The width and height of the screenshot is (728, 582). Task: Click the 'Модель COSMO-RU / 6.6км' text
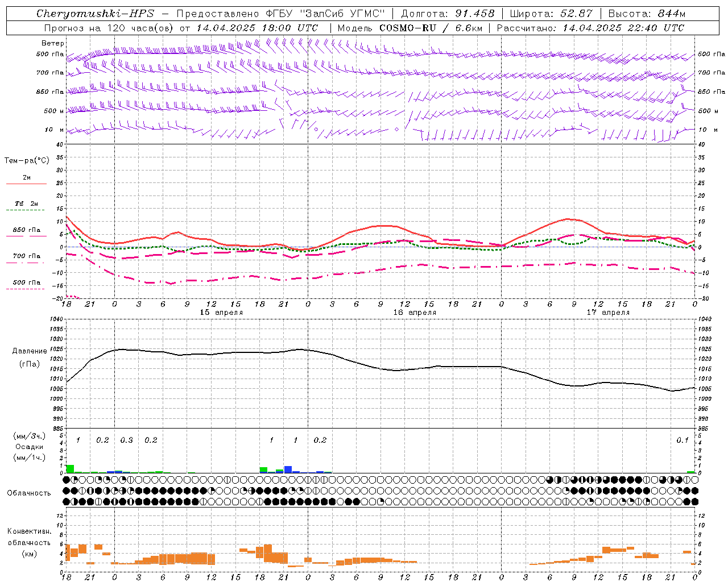(x=410, y=28)
